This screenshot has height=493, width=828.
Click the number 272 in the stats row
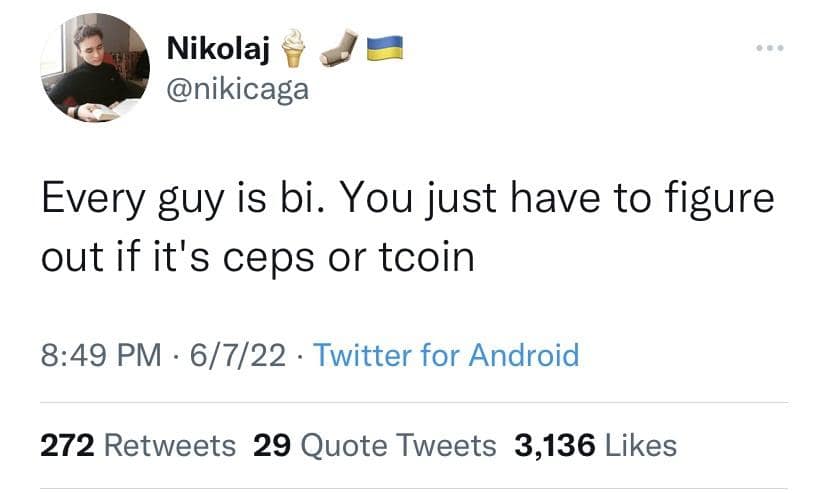(x=67, y=445)
